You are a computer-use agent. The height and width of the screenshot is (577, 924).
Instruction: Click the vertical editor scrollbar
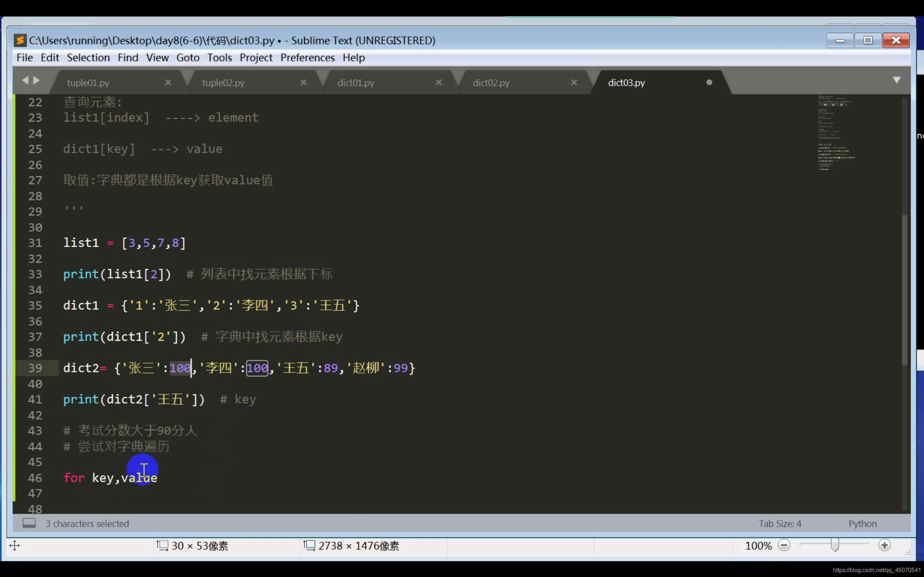[904, 290]
